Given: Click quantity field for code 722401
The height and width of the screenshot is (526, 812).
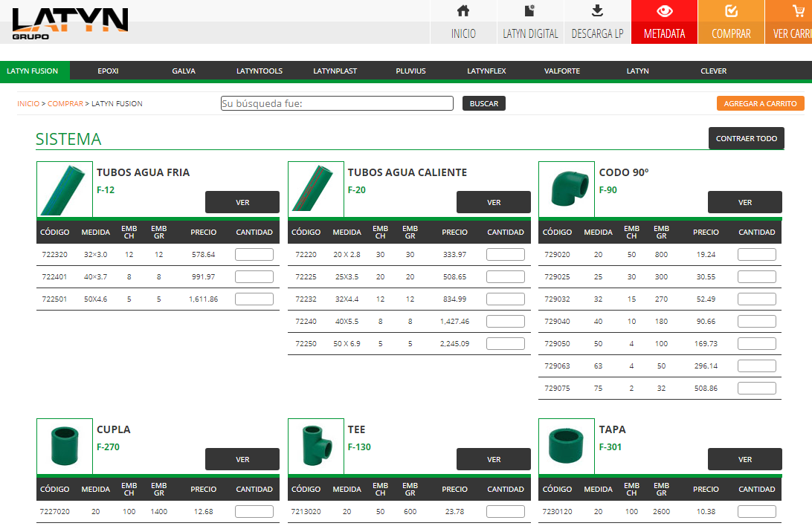Looking at the screenshot, I should tap(254, 276).
